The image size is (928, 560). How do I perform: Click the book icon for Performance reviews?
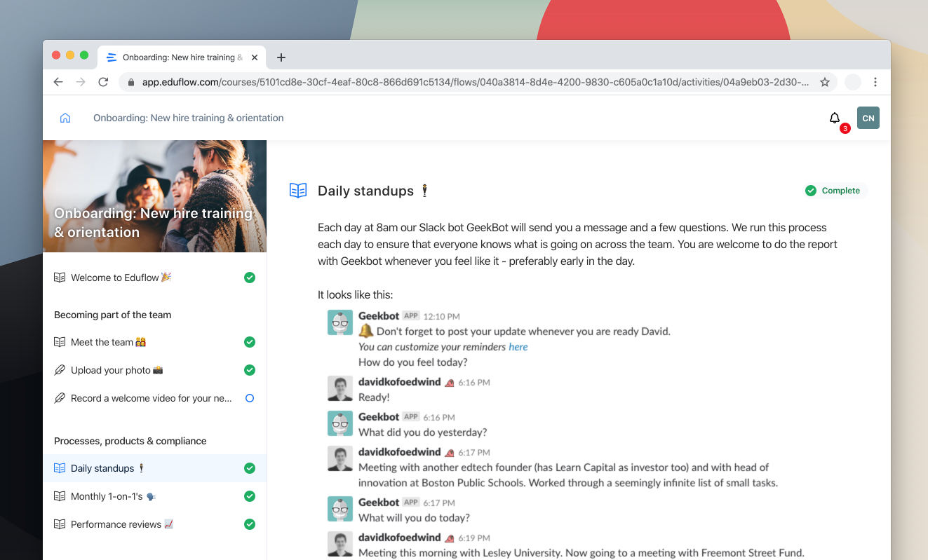pos(60,524)
